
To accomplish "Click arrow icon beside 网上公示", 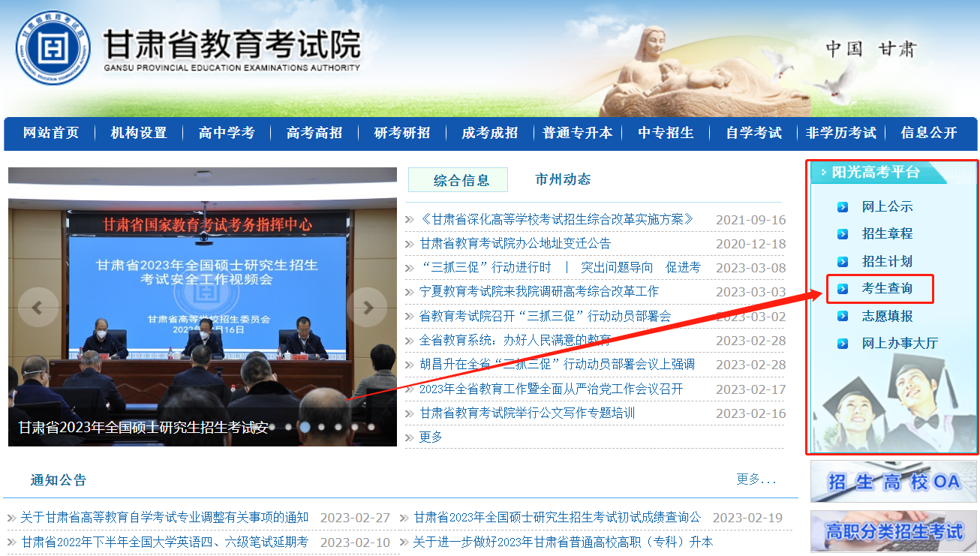I will (843, 207).
